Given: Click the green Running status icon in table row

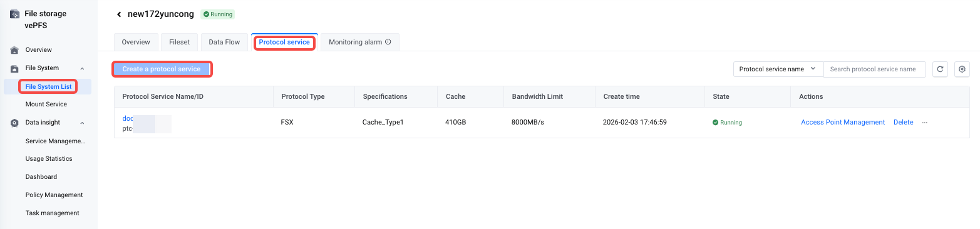Looking at the screenshot, I should [715, 123].
